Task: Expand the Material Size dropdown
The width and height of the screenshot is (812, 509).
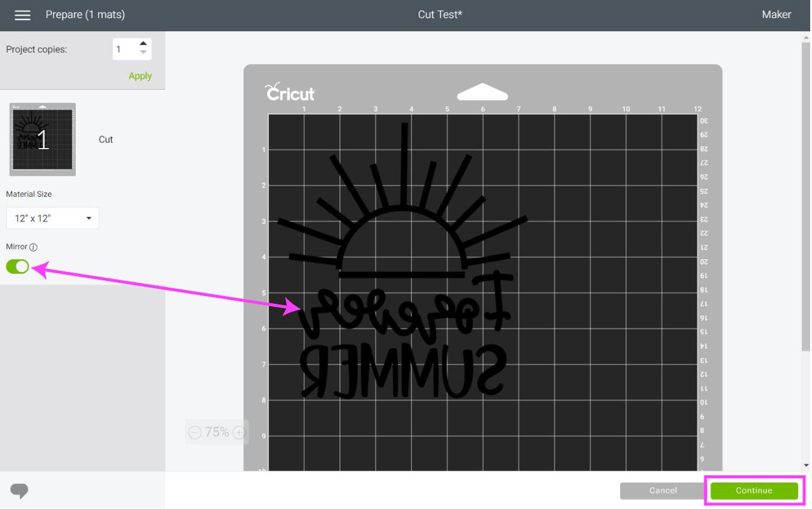Action: point(52,218)
